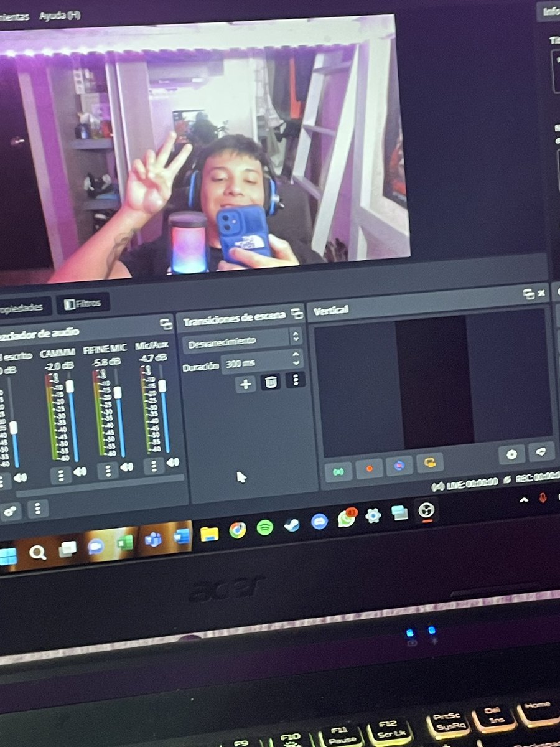Image resolution: width=560 pixels, height=747 pixels.
Task: Open the Filtros button
Action: tap(83, 304)
